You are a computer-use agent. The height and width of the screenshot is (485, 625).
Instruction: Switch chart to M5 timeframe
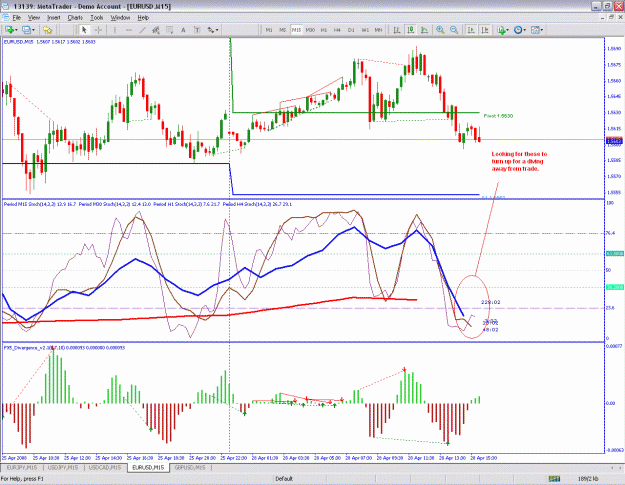283,30
